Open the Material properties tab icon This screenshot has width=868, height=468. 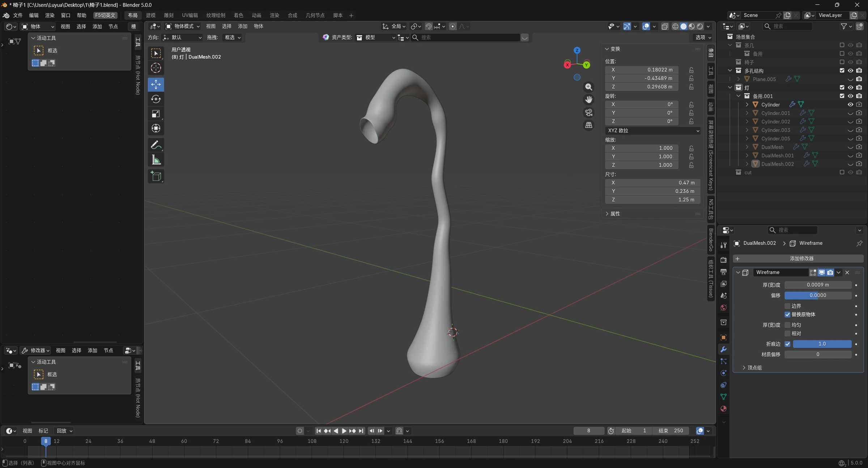coord(723,409)
